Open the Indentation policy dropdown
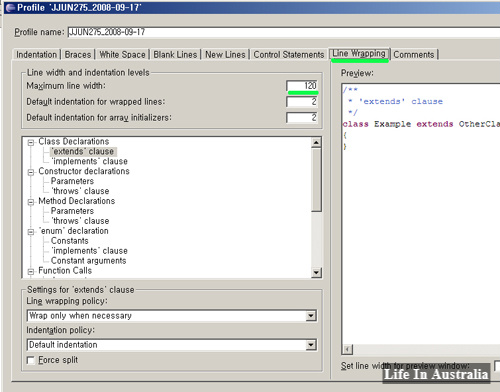This screenshot has width=500, height=392. [x=311, y=345]
